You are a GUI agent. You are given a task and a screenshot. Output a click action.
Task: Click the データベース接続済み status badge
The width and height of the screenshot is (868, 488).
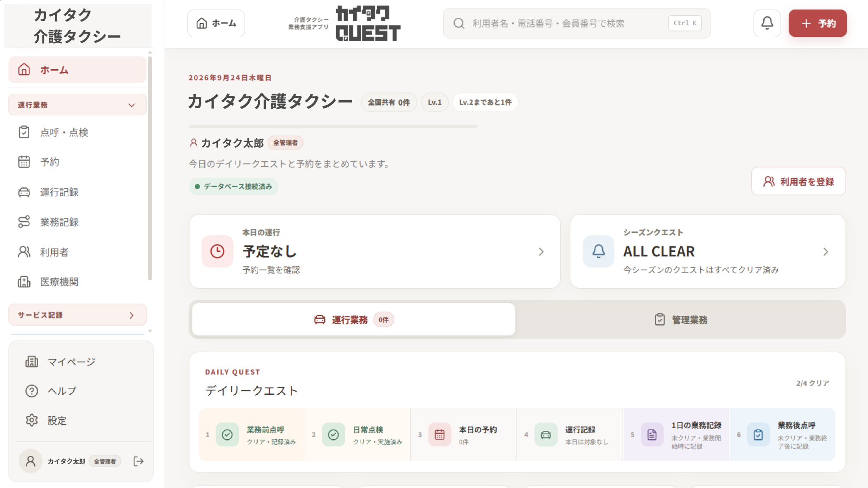[x=234, y=187]
